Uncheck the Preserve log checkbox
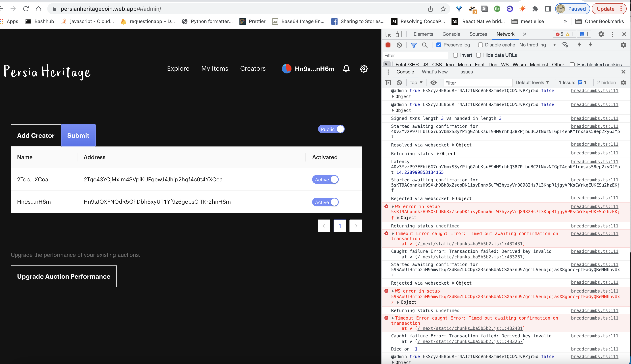 coord(439,45)
